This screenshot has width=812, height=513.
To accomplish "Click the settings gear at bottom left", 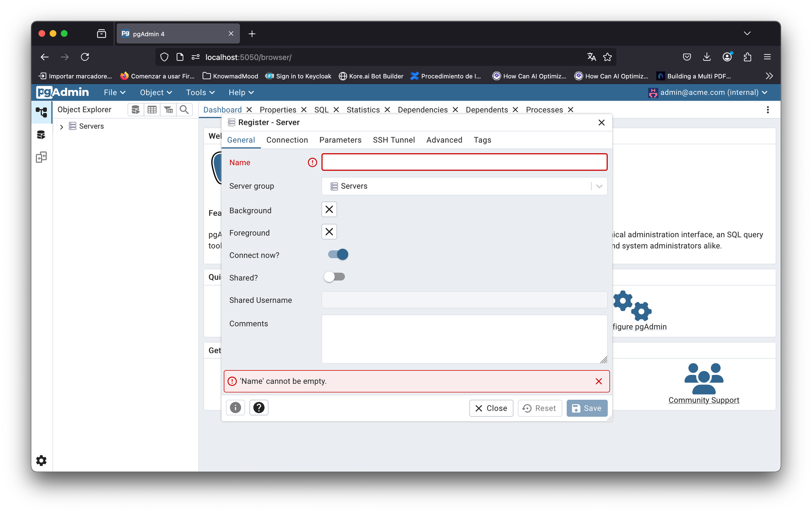I will (x=41, y=460).
